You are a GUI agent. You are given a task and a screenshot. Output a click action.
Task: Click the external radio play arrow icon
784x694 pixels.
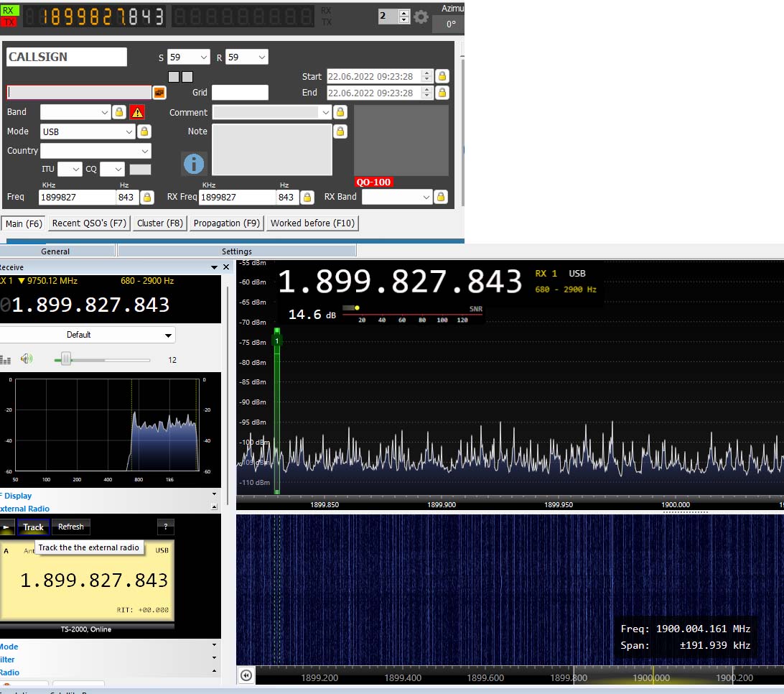click(x=7, y=527)
